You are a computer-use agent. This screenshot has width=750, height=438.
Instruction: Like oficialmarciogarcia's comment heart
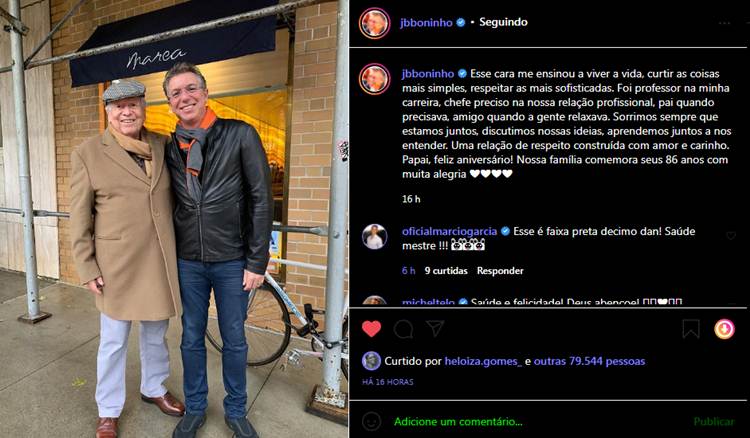pos(731,235)
